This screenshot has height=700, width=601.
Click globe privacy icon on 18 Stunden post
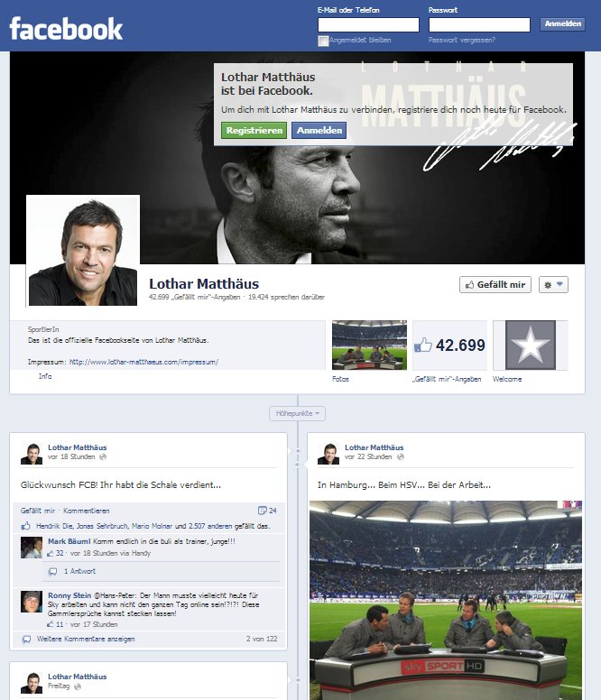[x=103, y=456]
